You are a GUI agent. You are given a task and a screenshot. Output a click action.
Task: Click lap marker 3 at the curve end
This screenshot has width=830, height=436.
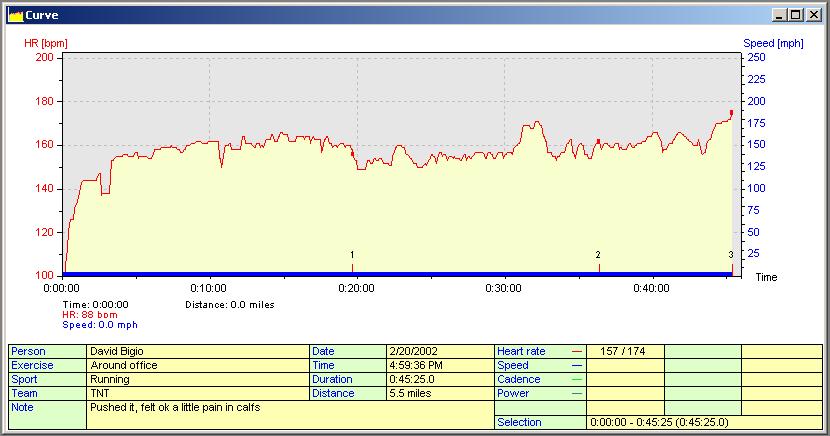[x=731, y=264]
